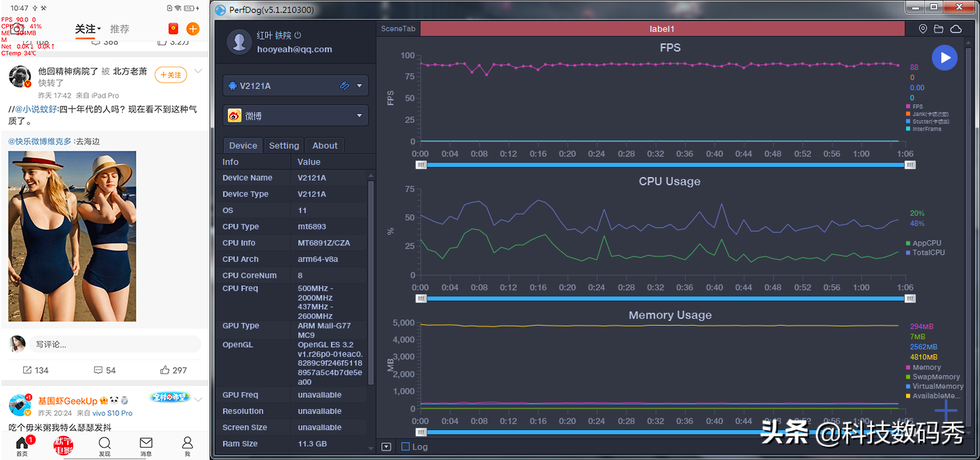
Task: Switch to the 推荐 tab in Weibo
Action: pos(119,29)
